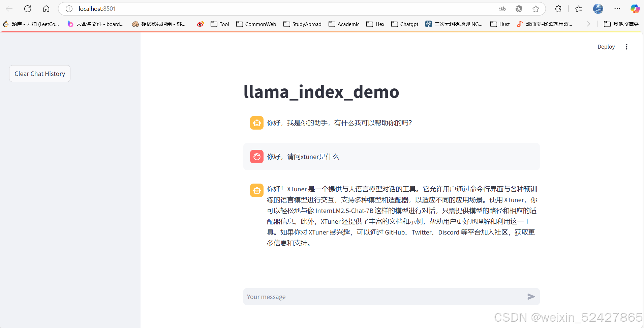
Task: Add this page to favorites star
Action: [536, 9]
